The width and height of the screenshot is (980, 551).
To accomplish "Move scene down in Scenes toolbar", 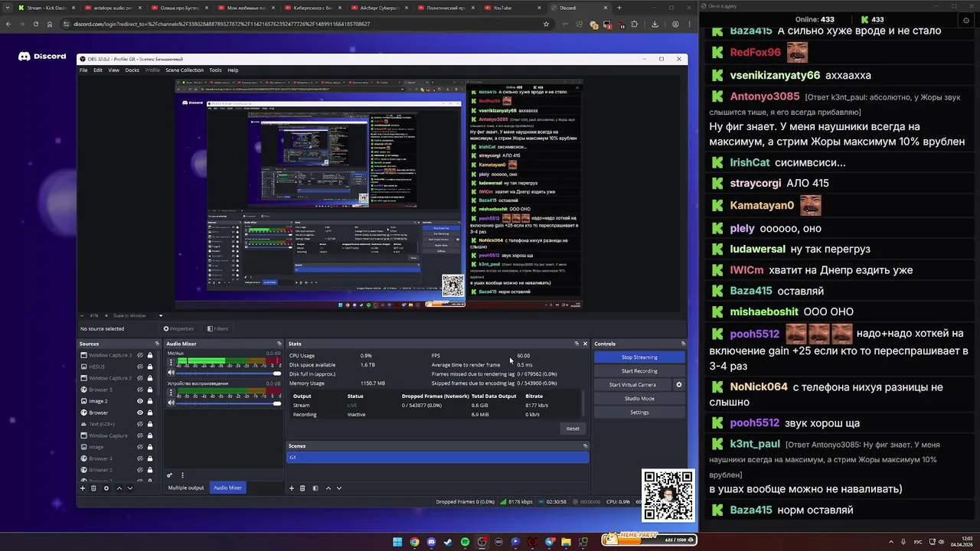I will coord(339,488).
